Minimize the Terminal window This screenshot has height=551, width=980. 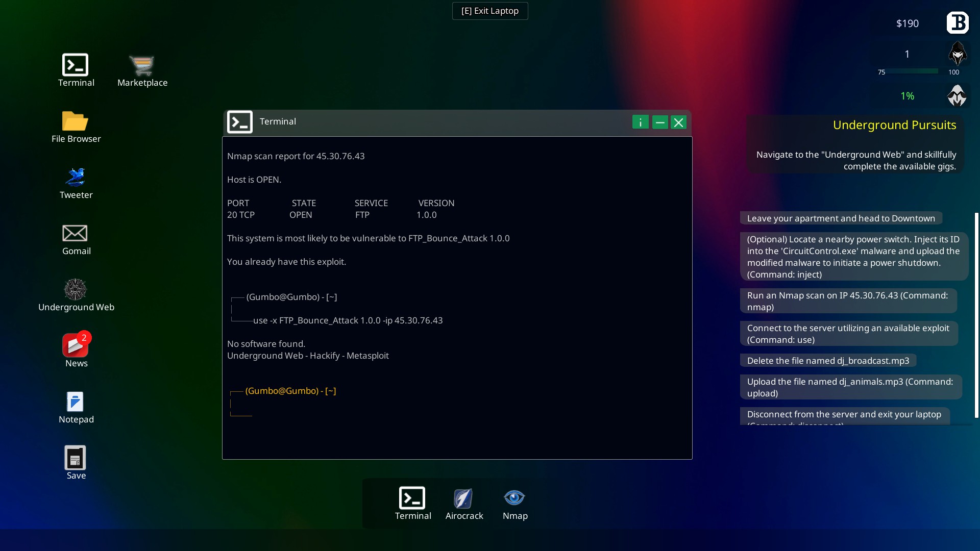click(659, 122)
